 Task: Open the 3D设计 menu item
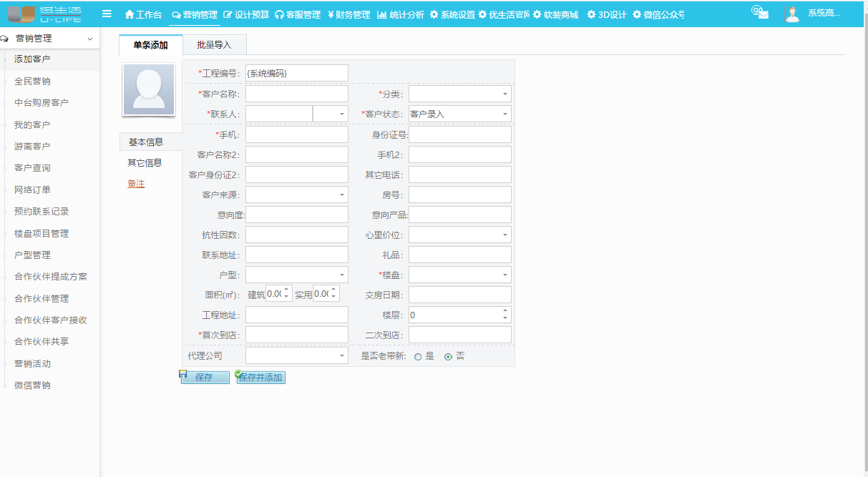pos(613,12)
